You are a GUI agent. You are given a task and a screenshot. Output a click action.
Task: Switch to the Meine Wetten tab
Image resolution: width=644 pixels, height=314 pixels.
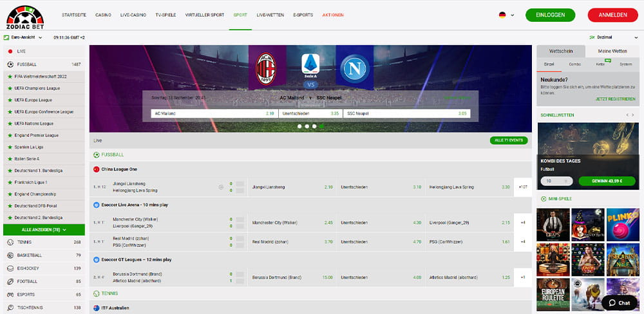pos(612,51)
